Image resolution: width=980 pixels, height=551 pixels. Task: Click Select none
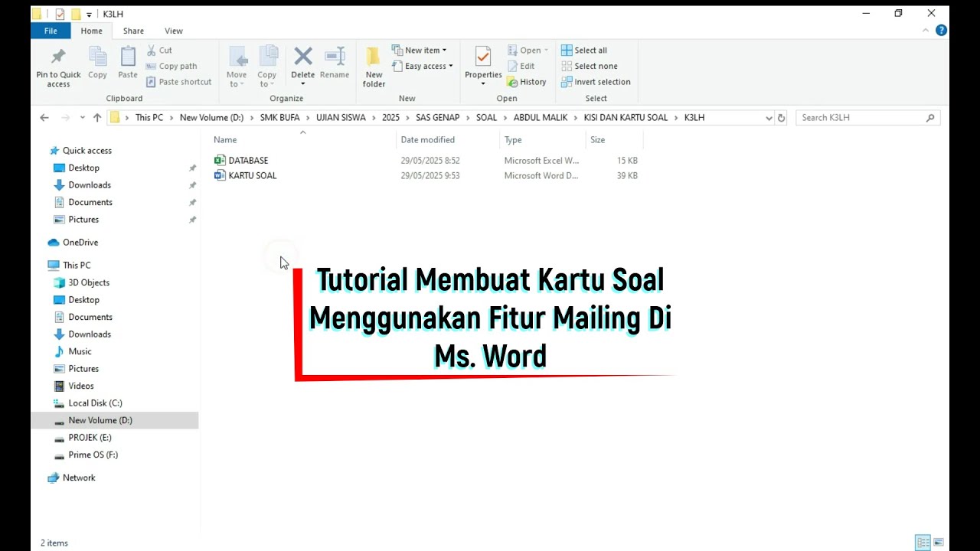pyautogui.click(x=590, y=66)
